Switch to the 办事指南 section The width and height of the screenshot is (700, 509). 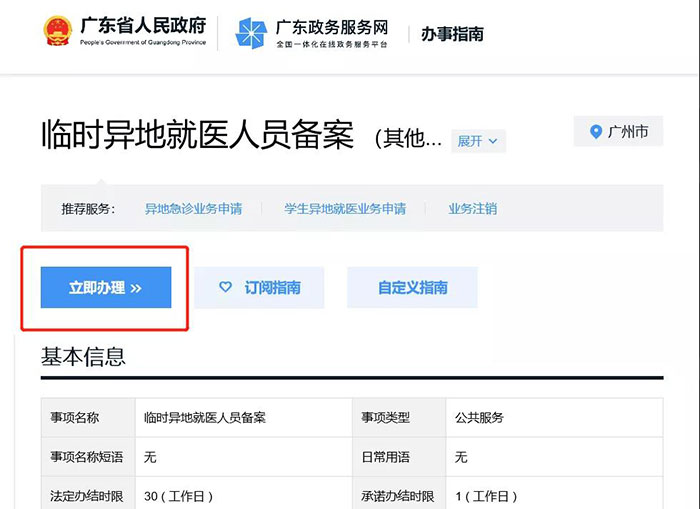[x=452, y=33]
